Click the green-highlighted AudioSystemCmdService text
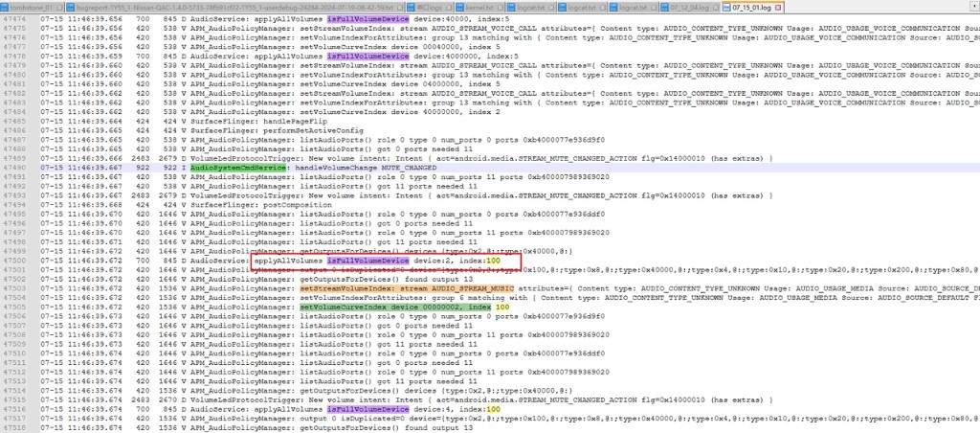Image resolution: width=980 pixels, height=433 pixels. 238,168
